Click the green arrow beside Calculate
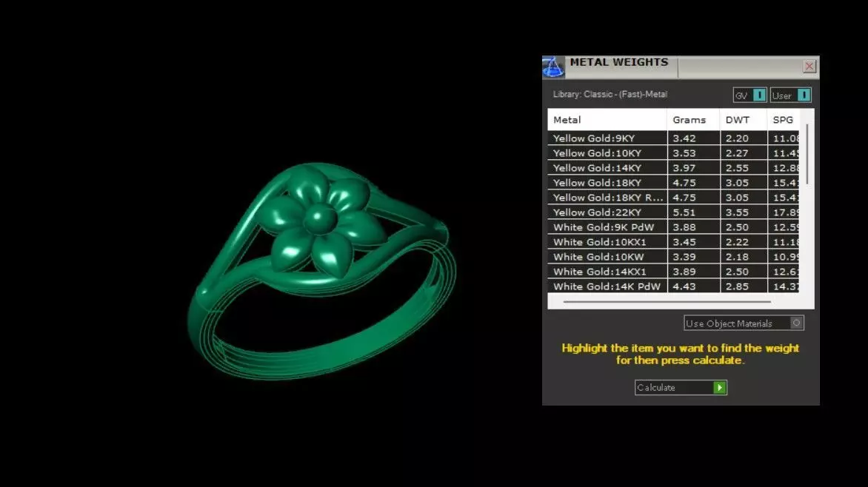The height and width of the screenshot is (487, 868). pos(720,387)
